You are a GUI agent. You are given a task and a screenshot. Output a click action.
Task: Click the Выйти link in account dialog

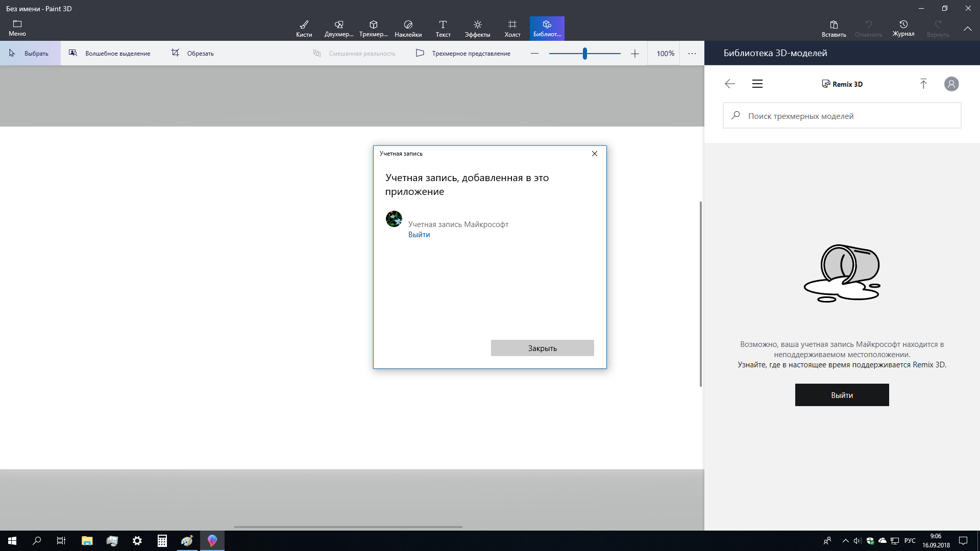(419, 235)
